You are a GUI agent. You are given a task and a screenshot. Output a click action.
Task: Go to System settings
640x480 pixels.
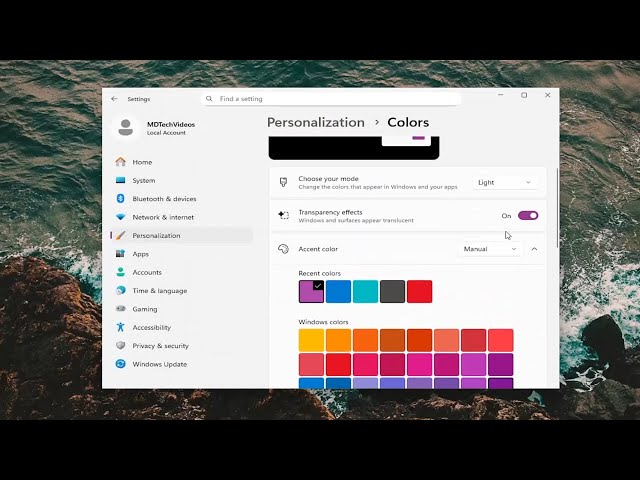(x=181, y=180)
